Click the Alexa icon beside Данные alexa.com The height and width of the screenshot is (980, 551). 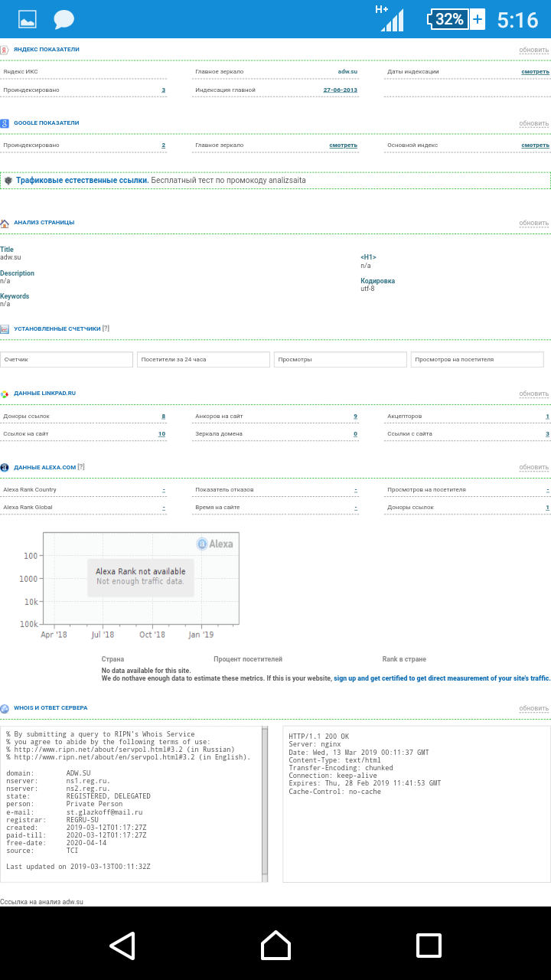coord(5,467)
